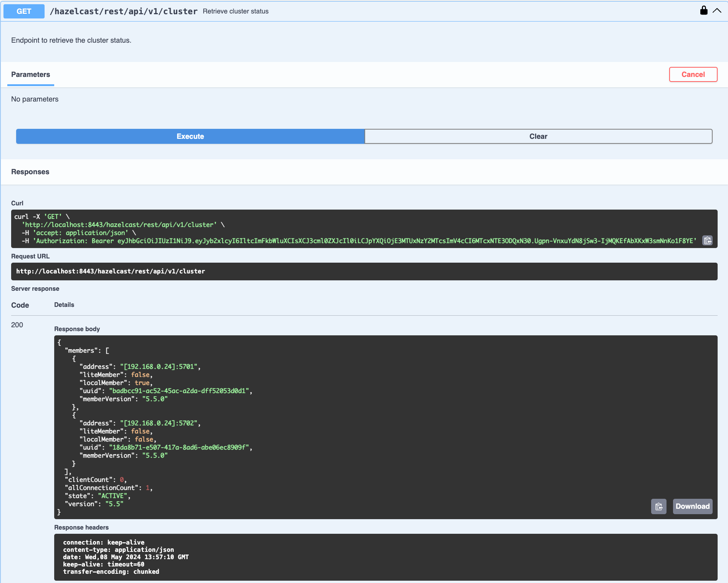Switch to the Parameters tab
The image size is (728, 583).
coord(30,74)
